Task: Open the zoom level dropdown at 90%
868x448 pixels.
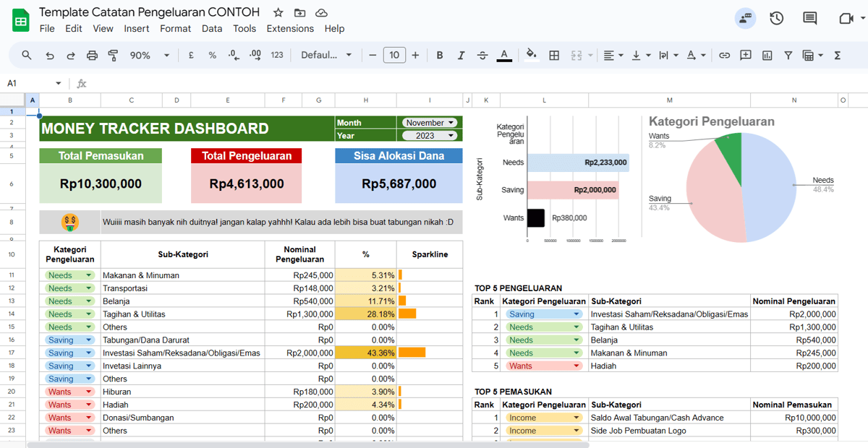Action: click(x=150, y=55)
